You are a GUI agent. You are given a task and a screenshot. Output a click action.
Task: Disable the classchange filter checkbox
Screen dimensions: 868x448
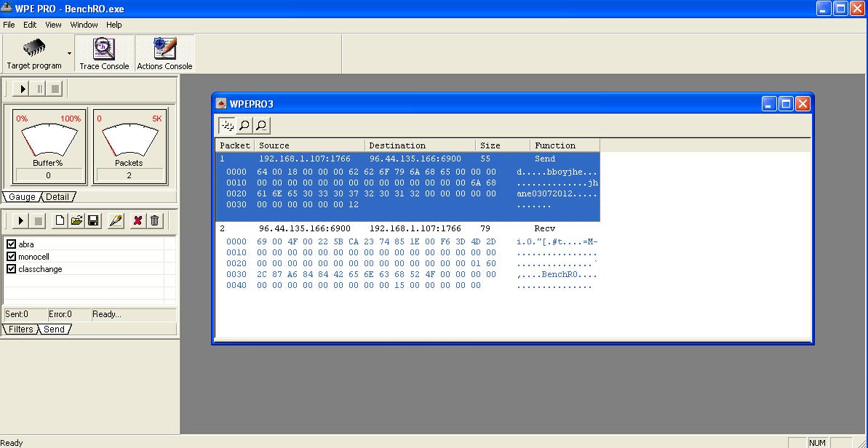coord(11,269)
